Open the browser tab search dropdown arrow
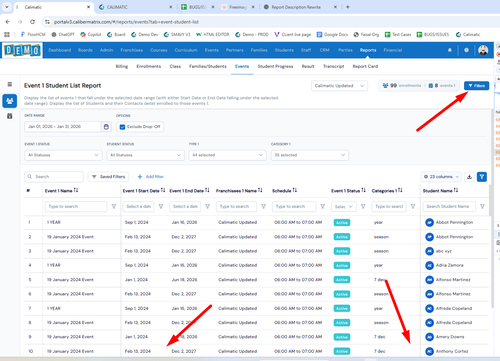Screen dimensions: 500x361 (x=6, y=7)
